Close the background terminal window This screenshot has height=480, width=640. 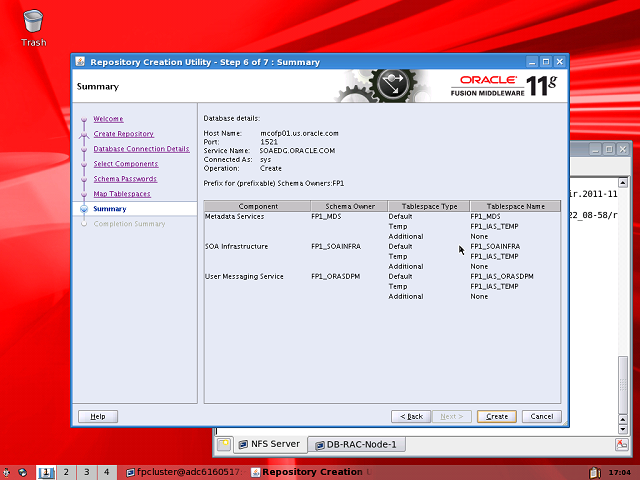pyautogui.click(x=623, y=149)
